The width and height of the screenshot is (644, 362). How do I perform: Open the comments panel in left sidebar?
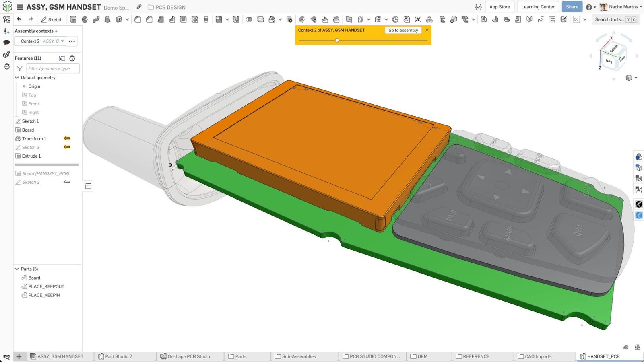click(6, 43)
